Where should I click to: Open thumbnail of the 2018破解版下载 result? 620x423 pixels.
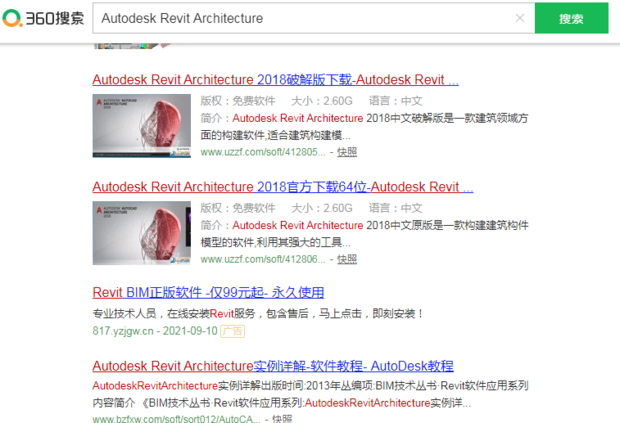pos(142,126)
